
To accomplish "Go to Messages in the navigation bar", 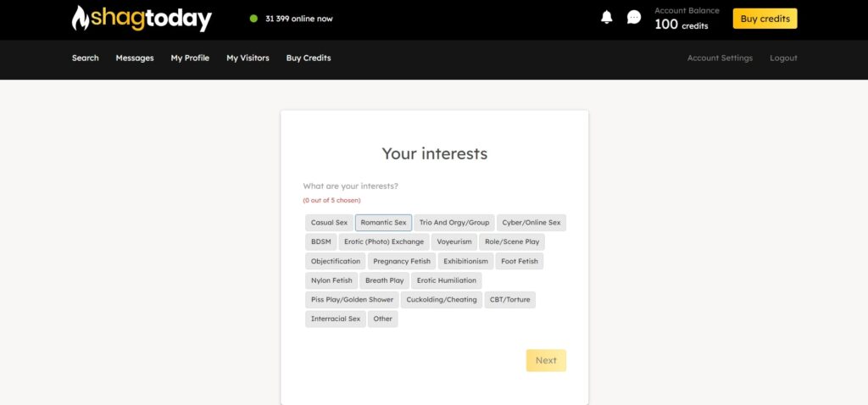I will [x=135, y=58].
